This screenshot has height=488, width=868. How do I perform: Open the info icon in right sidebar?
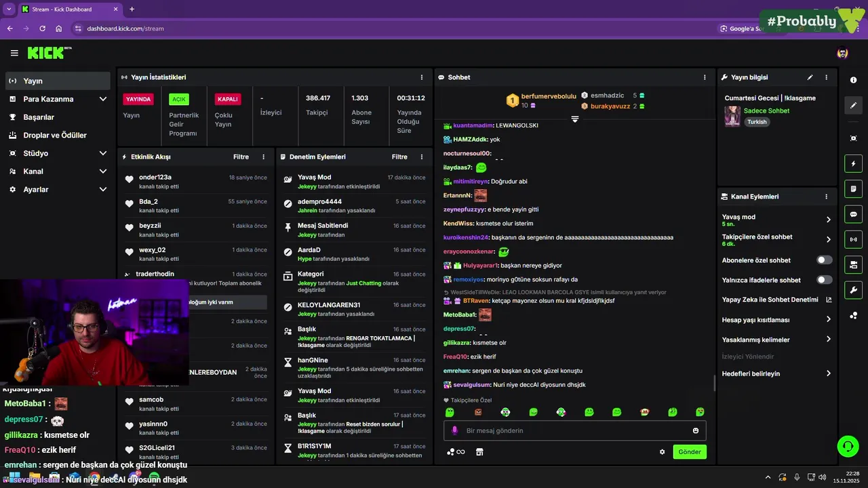[x=853, y=80]
